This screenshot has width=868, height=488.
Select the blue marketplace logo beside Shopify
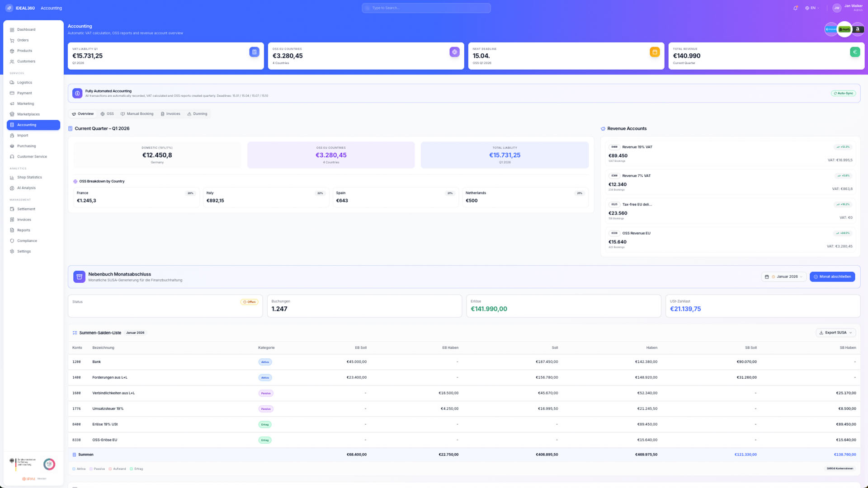click(x=831, y=29)
